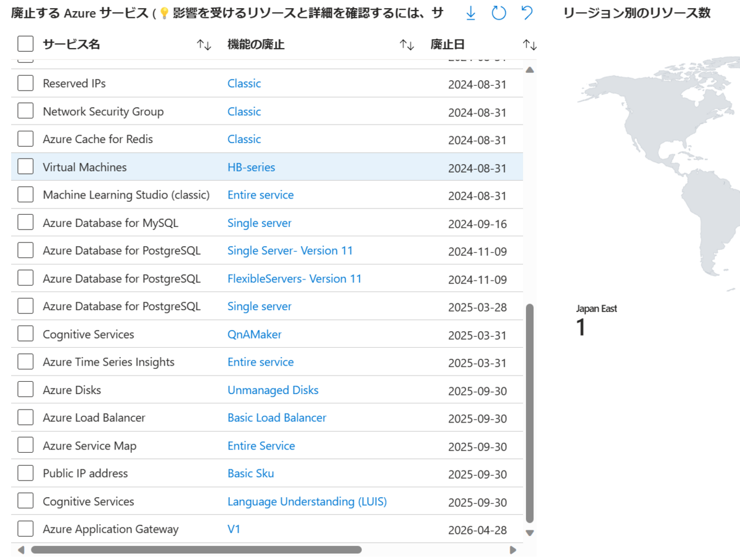Open the V1 link for Application Gateway
The width and height of the screenshot is (740, 560).
coord(234,529)
